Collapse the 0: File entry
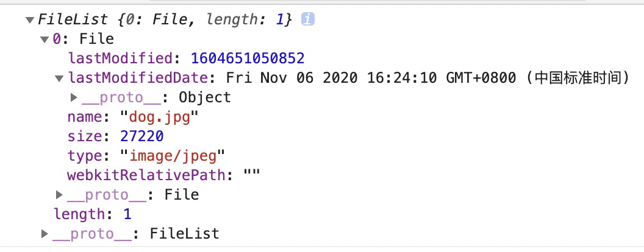 44,40
